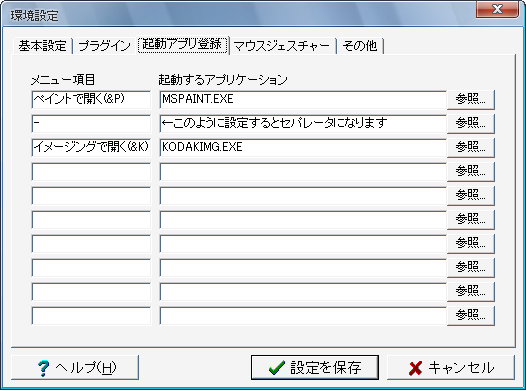Click 参照 button on the separator row
This screenshot has height=390, width=526.
click(471, 123)
